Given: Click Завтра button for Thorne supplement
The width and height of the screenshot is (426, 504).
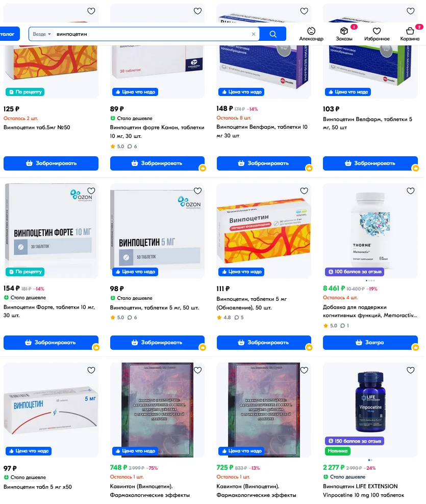Looking at the screenshot, I should click(x=370, y=343).
